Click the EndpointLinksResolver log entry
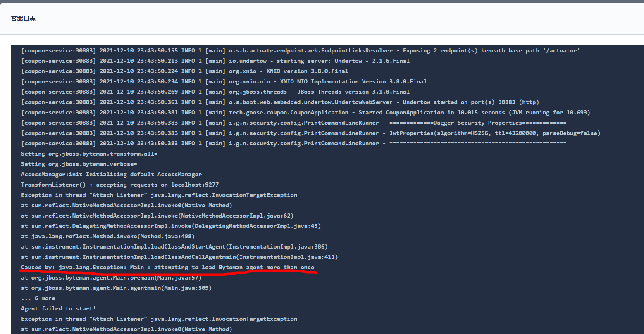This screenshot has height=334, width=644. (x=301, y=50)
